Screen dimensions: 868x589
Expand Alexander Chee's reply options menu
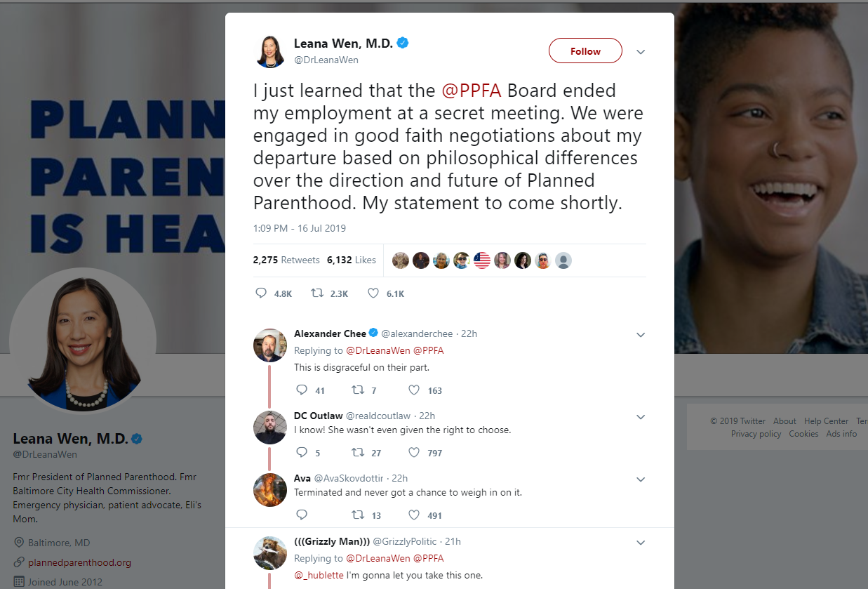coord(640,335)
